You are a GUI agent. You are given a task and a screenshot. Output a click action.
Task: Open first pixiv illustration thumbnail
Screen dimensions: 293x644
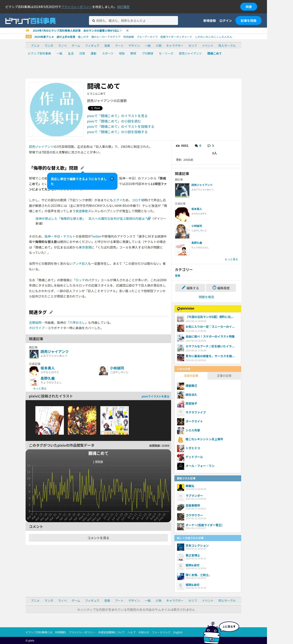pos(49,420)
